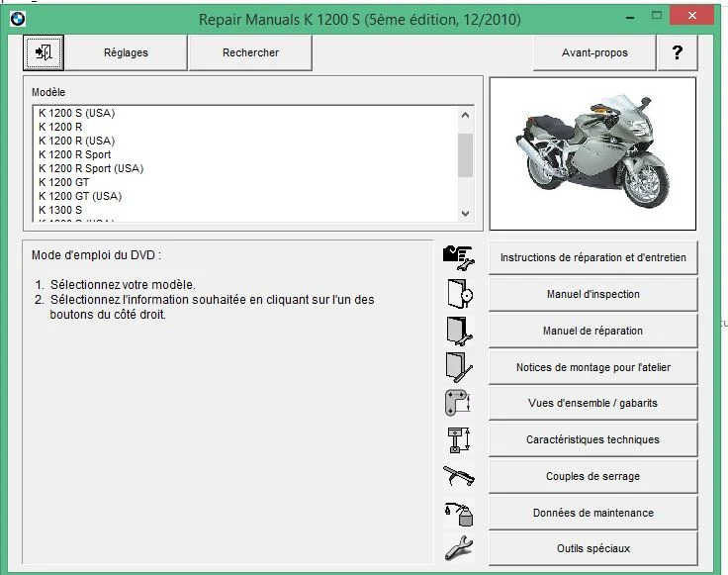728x575 pixels.
Task: Click the exit door icon button
Action: [44, 52]
